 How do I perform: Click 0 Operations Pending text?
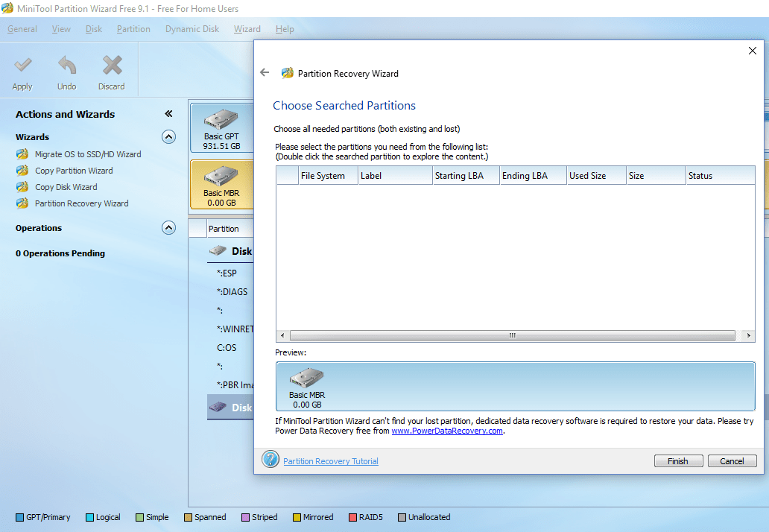[x=60, y=253]
